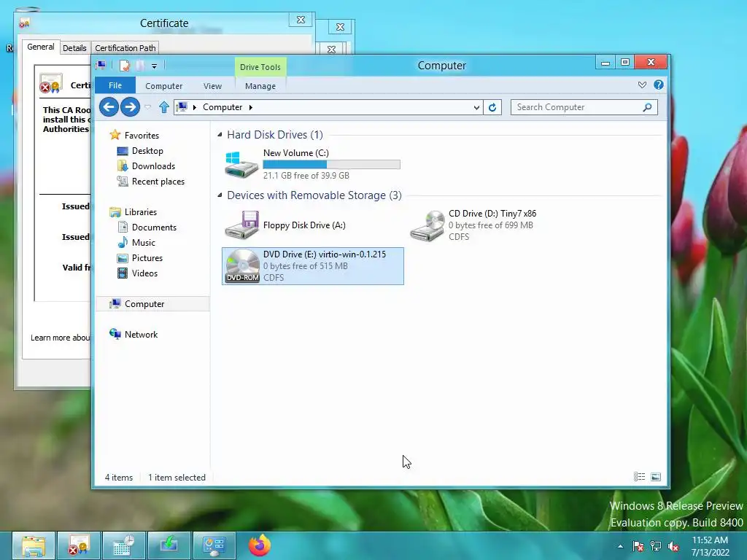Open Recent places in Favorites
This screenshot has width=747, height=560.
(158, 182)
